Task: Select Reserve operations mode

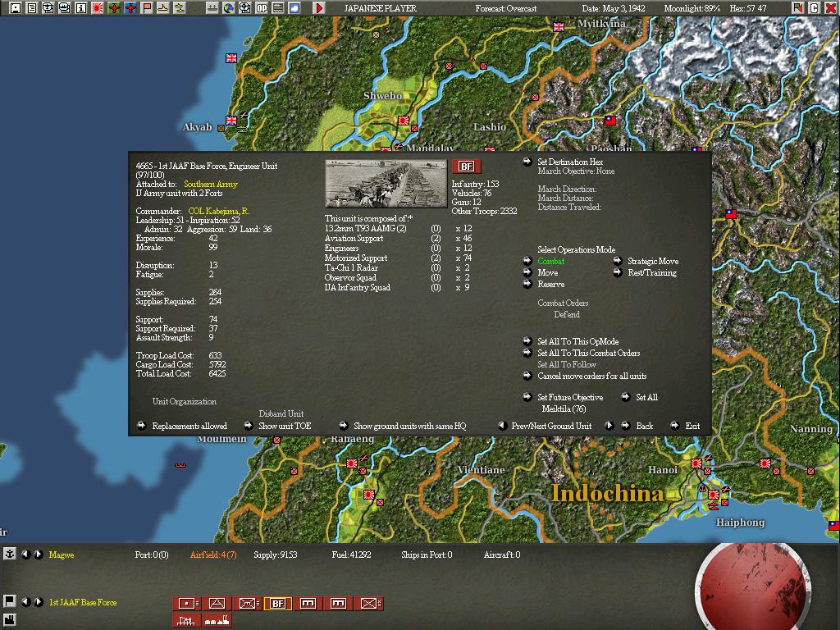Action: pyautogui.click(x=550, y=284)
